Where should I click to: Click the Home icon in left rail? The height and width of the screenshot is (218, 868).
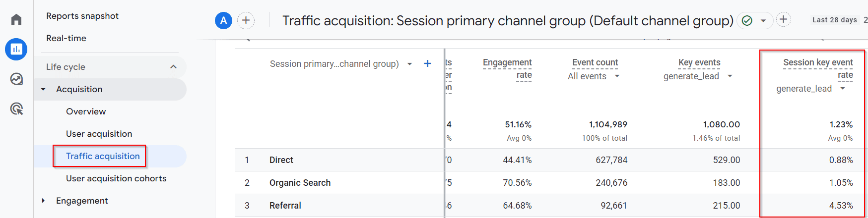(16, 19)
